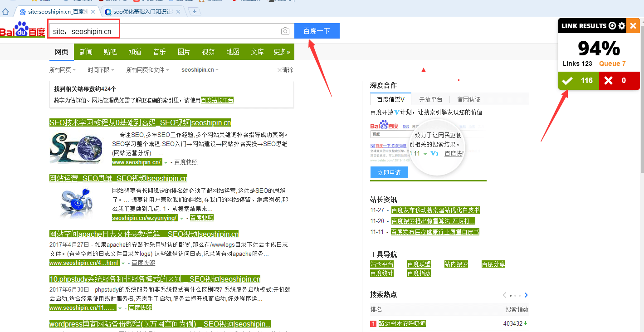The height and width of the screenshot is (332, 644).
Task: Open 百度指数 tool link
Action: (x=419, y=273)
